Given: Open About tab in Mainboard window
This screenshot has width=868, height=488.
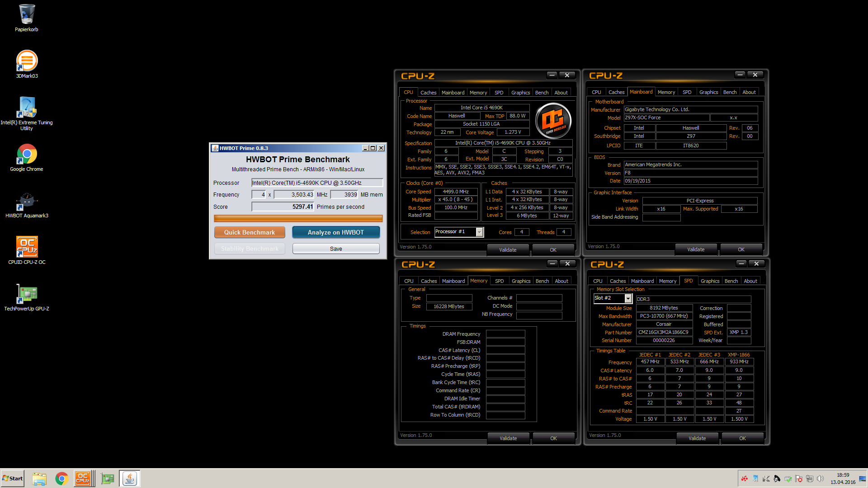Looking at the screenshot, I should (749, 92).
